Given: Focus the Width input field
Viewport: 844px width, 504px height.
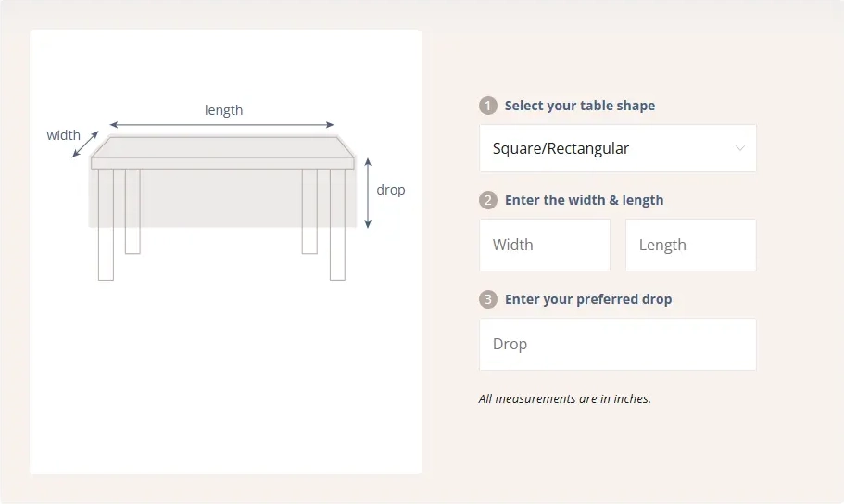Looking at the screenshot, I should pos(545,246).
